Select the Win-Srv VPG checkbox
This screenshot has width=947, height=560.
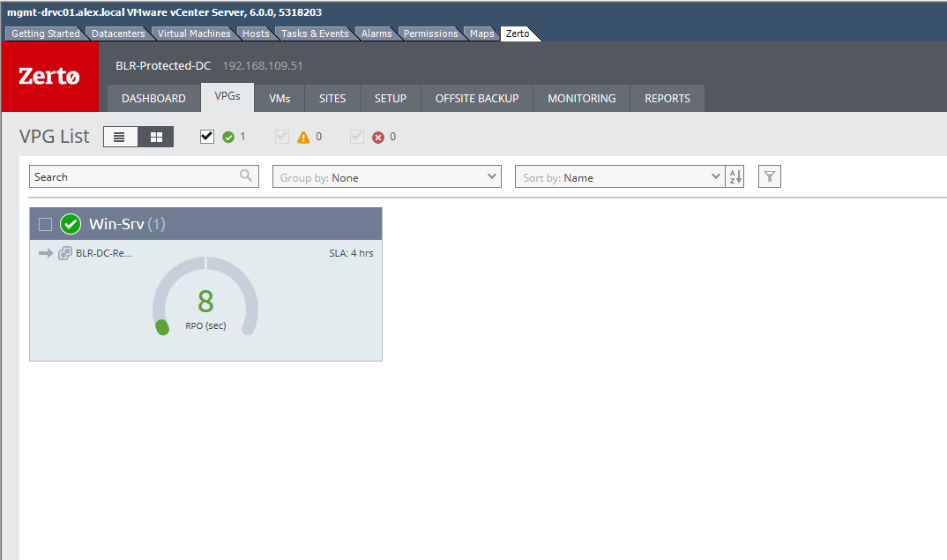45,225
